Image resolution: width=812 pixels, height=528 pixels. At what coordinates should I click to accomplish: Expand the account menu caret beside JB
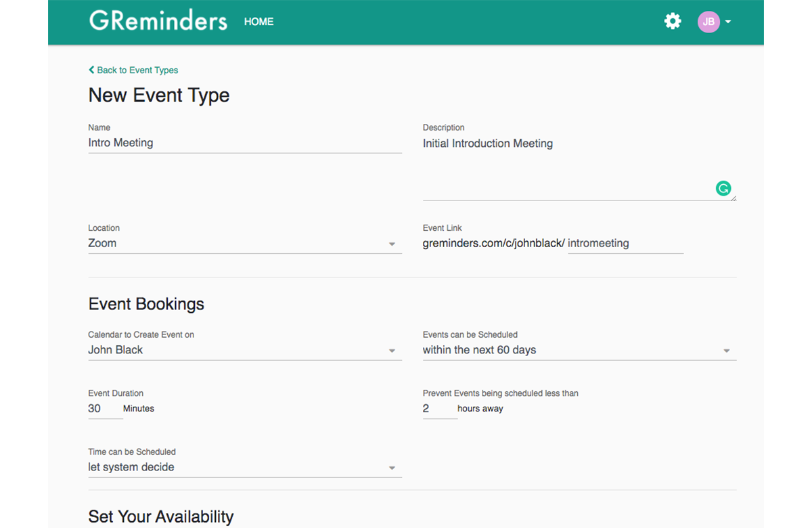pyautogui.click(x=728, y=22)
